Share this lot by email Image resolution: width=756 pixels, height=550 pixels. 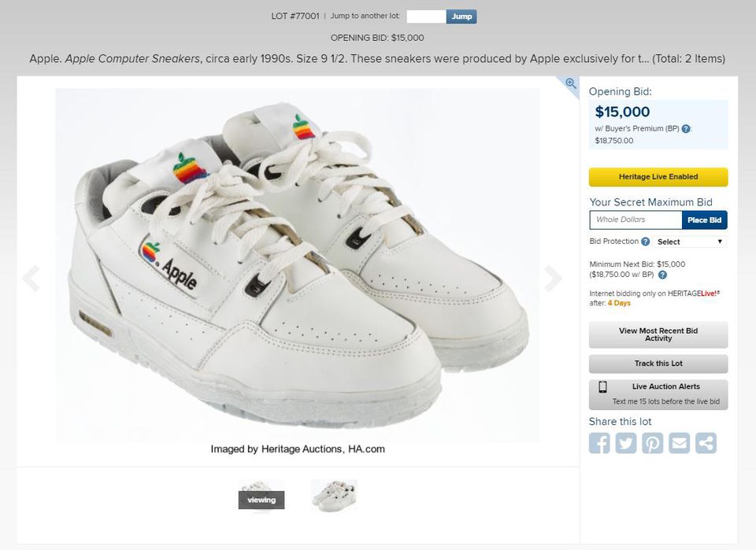pos(679,443)
